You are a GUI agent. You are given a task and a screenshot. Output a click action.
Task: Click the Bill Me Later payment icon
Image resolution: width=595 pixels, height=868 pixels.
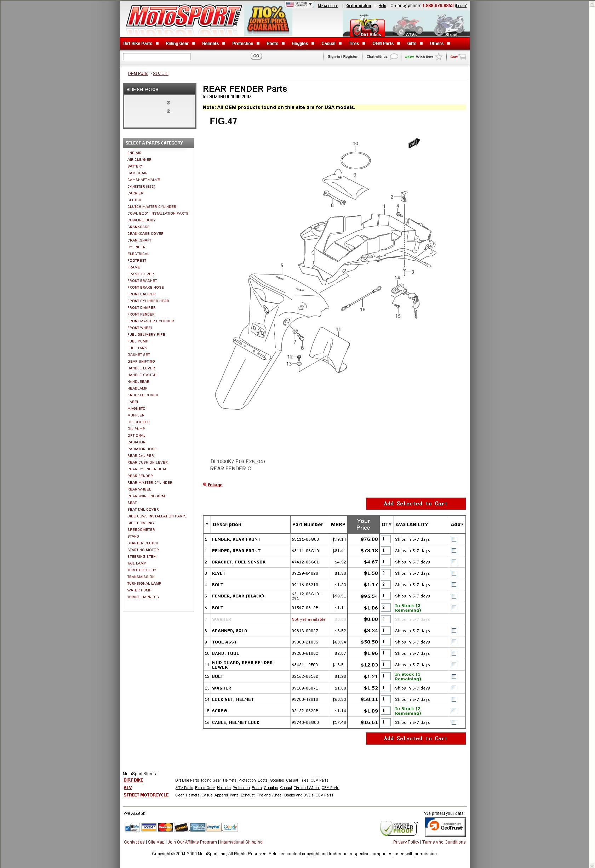[x=132, y=827]
